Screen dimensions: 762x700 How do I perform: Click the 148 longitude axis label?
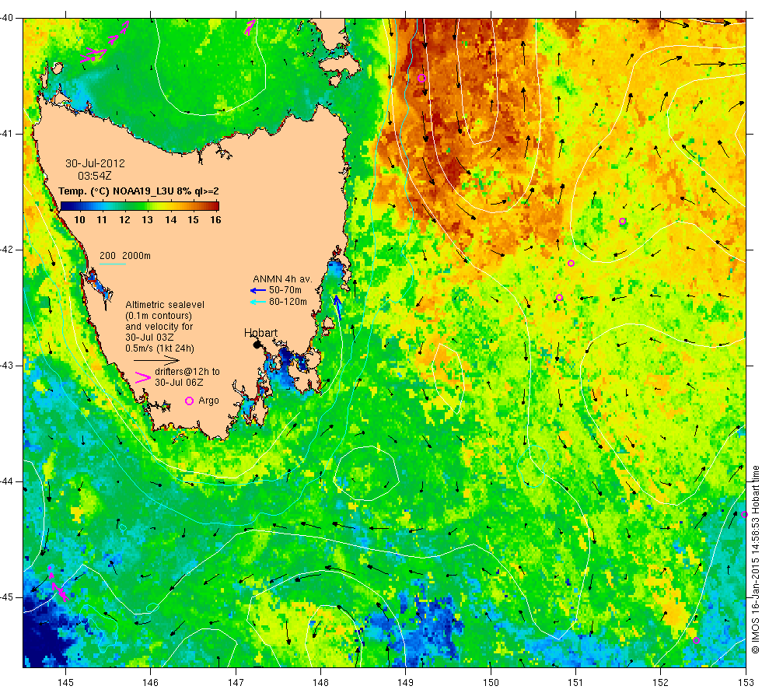320,683
